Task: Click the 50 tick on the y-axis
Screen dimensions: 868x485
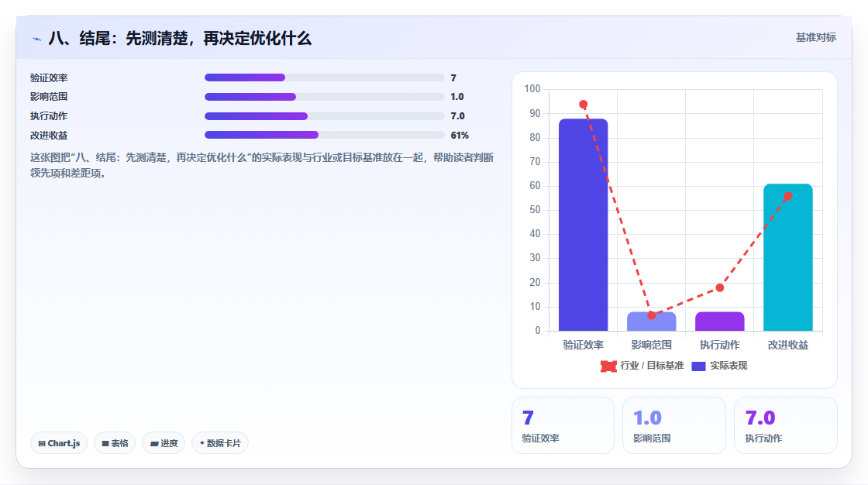Action: point(535,210)
